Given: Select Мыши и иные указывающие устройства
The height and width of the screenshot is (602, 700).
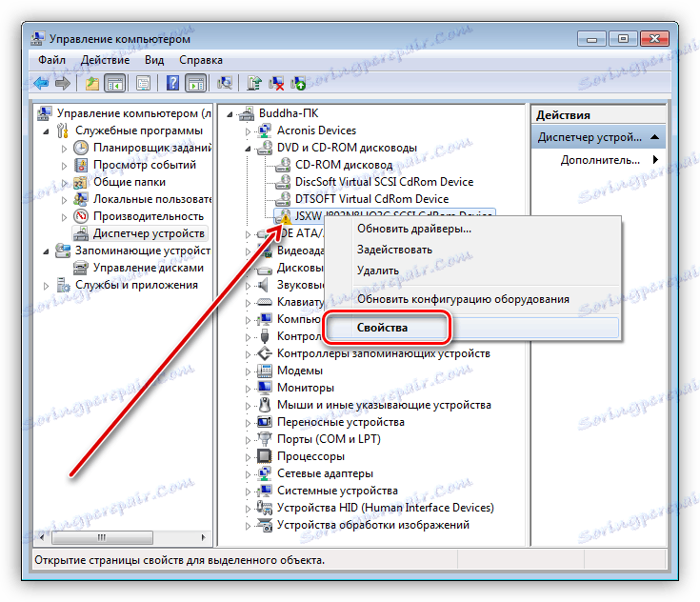Looking at the screenshot, I should (x=384, y=405).
